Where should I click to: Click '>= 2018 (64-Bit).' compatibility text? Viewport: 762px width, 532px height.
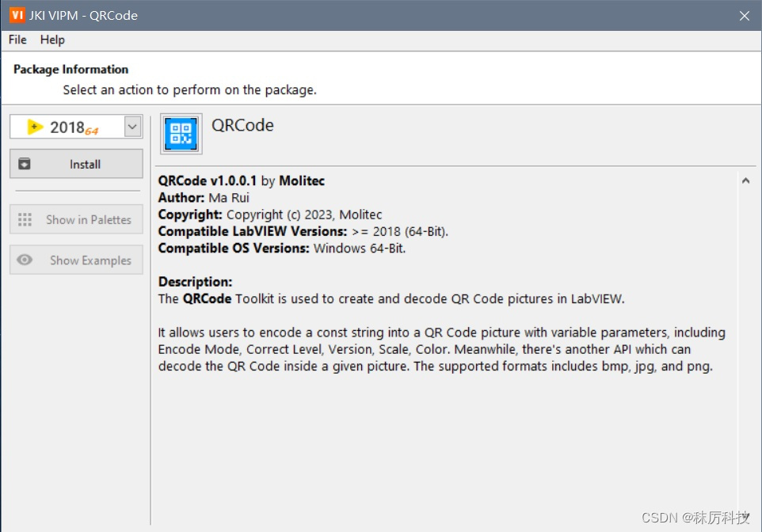[x=400, y=231]
